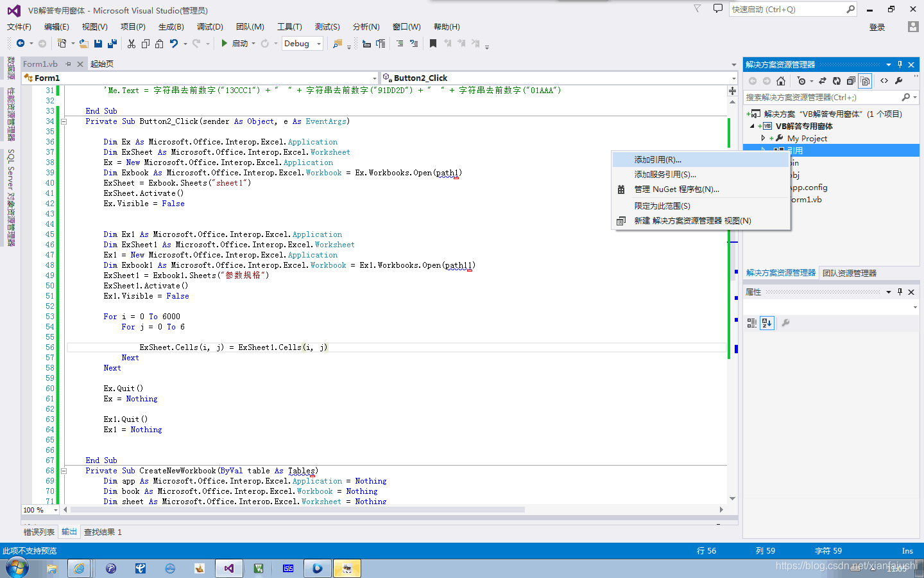Open the 100 % zoom dropdown
The image size is (924, 578).
(x=56, y=510)
